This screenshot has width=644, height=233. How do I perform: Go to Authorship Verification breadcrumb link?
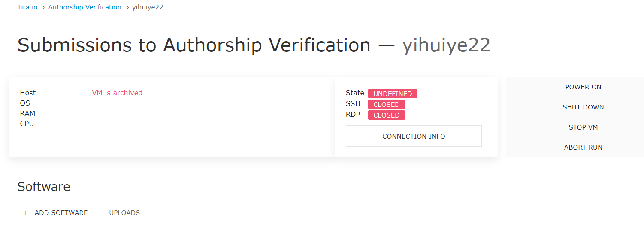click(85, 7)
